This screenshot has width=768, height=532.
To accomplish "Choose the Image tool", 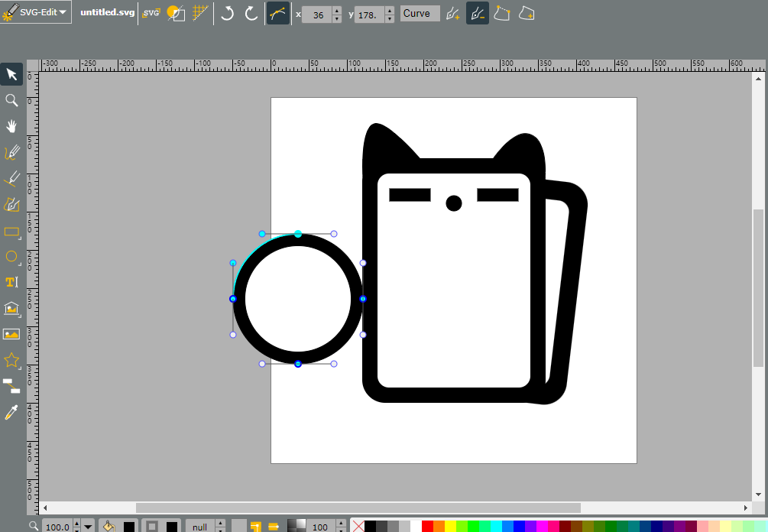I will [11, 335].
